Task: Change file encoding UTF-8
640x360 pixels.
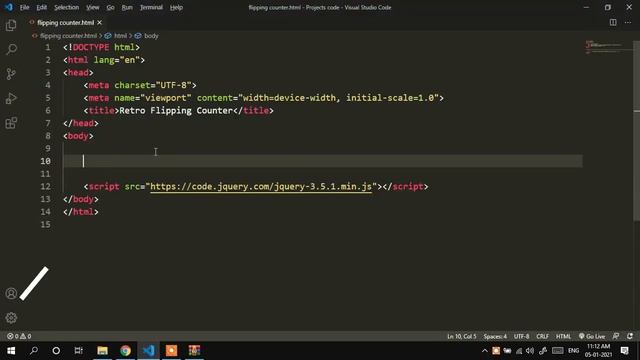Action: pos(521,336)
